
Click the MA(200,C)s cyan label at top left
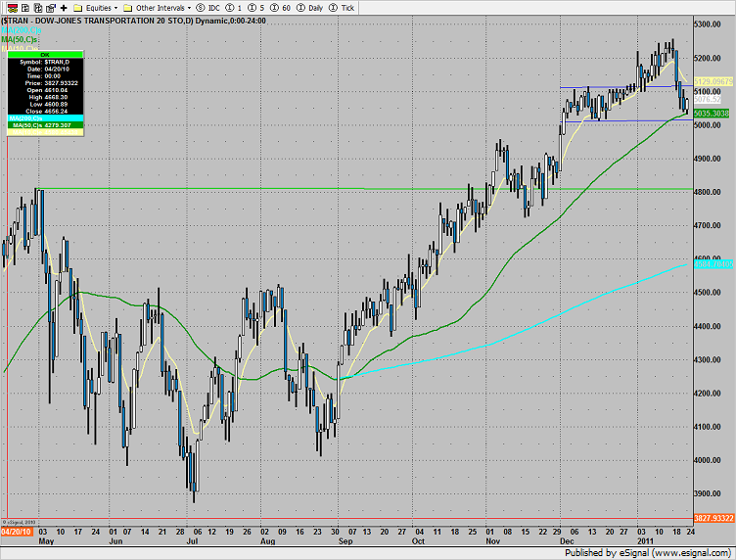[20, 29]
